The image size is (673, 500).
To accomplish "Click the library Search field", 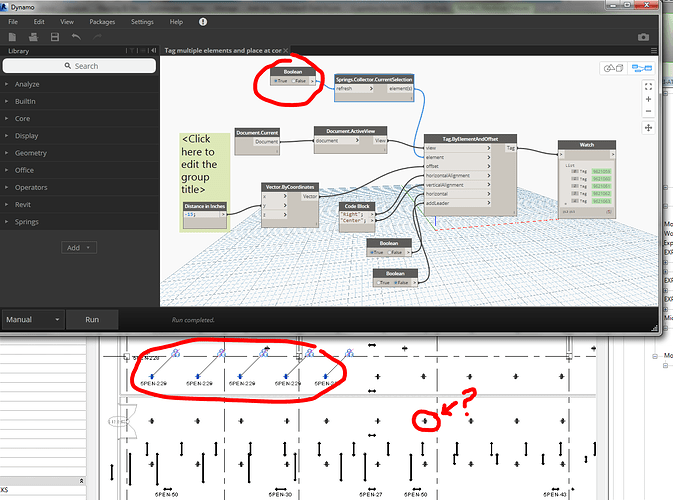I will 79,66.
